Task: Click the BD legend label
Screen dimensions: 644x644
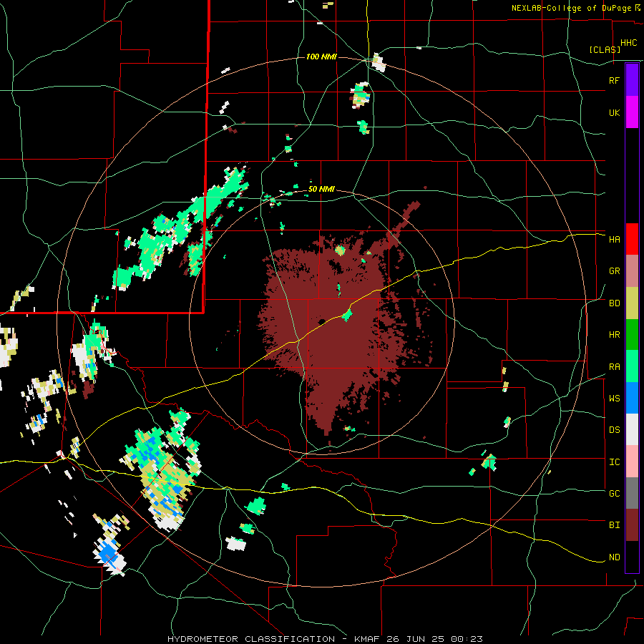Action: pyautogui.click(x=614, y=303)
